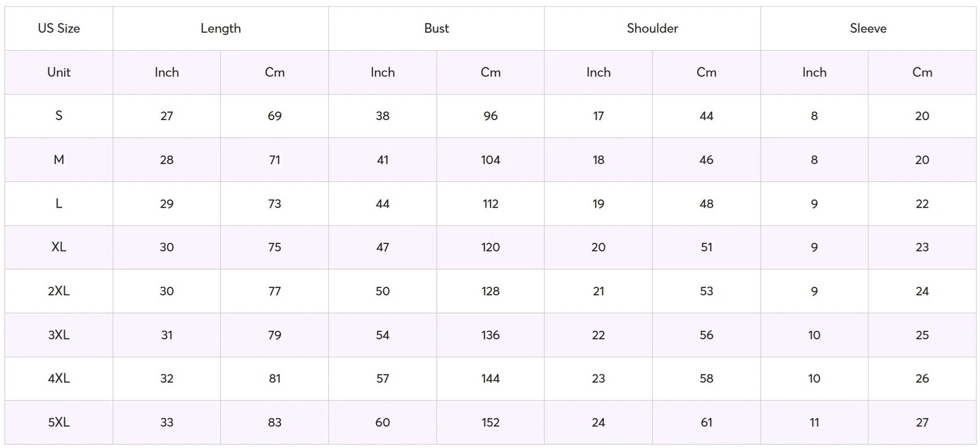Viewport: 980px width, 448px height.
Task: Click the 2XL size row label
Action: [59, 291]
